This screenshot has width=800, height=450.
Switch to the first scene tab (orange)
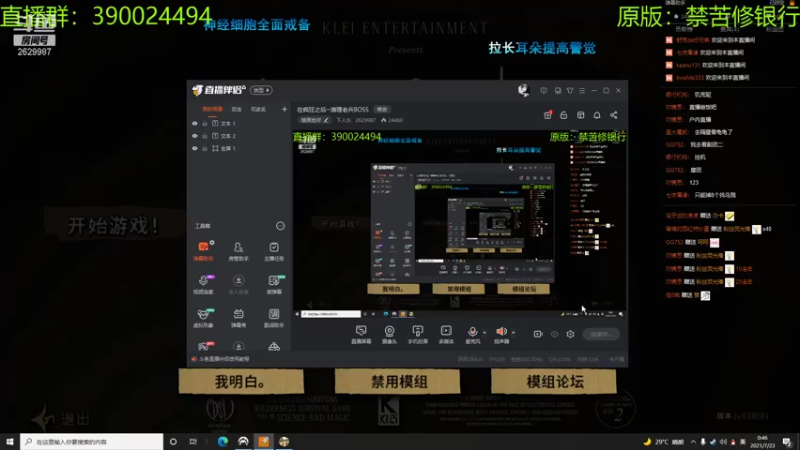tap(213, 109)
